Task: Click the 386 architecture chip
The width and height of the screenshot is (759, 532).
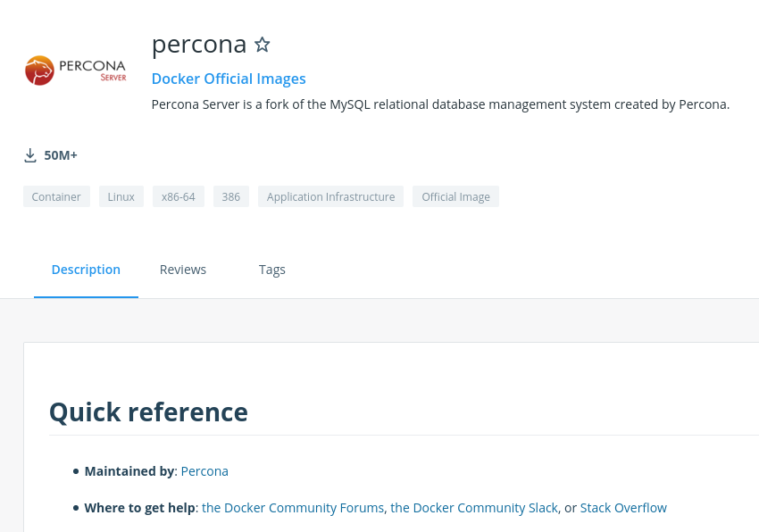Action: tap(231, 196)
